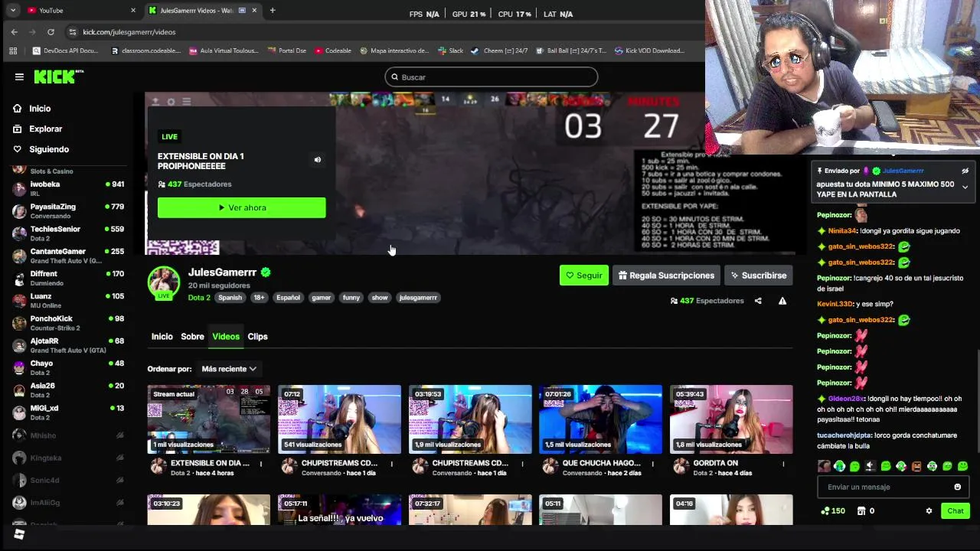Screen dimensions: 980x551
Task: Open a new browser tab
Action: point(273,10)
